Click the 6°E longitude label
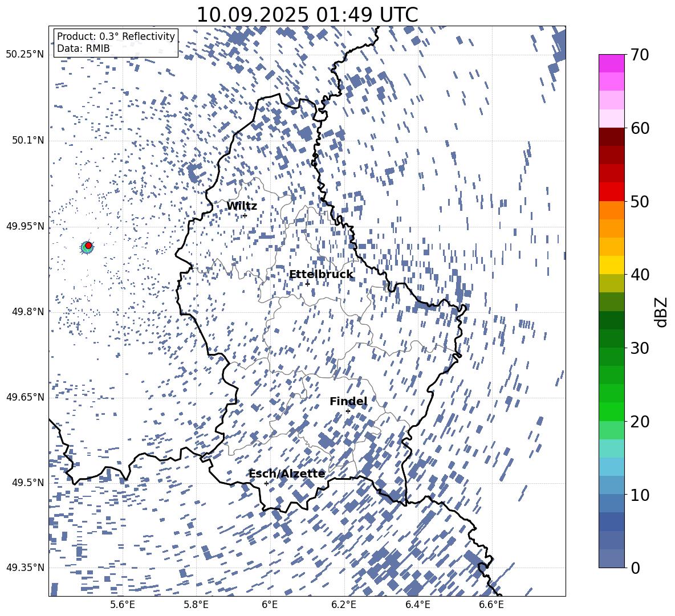 tap(270, 605)
